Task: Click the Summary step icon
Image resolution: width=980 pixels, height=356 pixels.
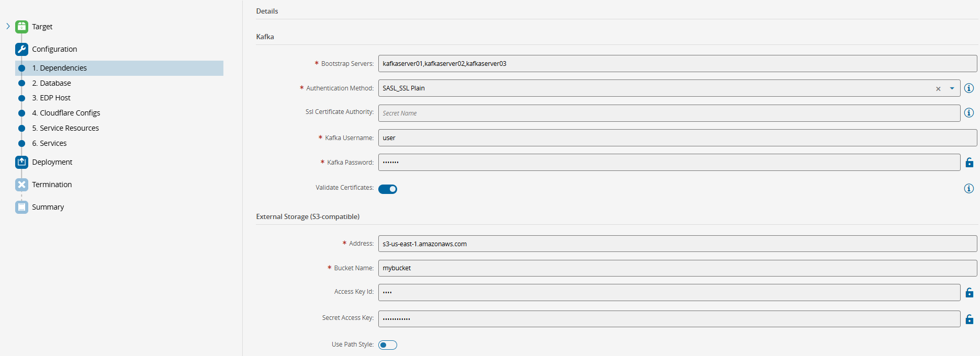Action: [x=21, y=207]
